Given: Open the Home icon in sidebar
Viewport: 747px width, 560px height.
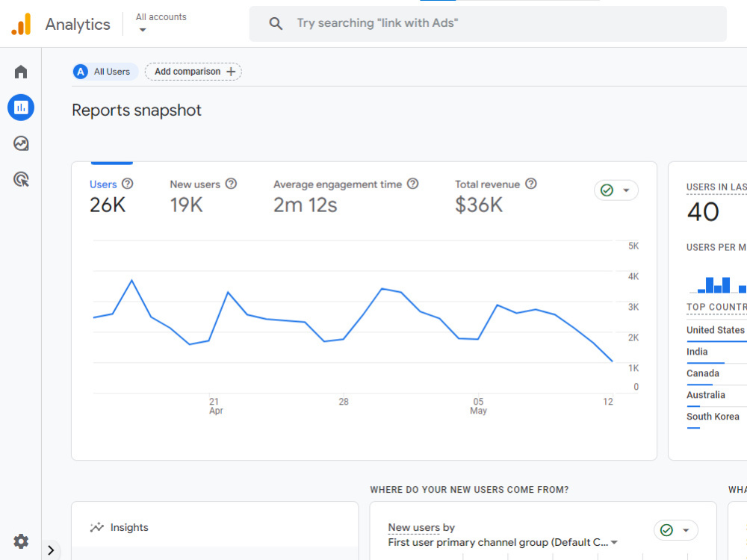Looking at the screenshot, I should point(21,72).
